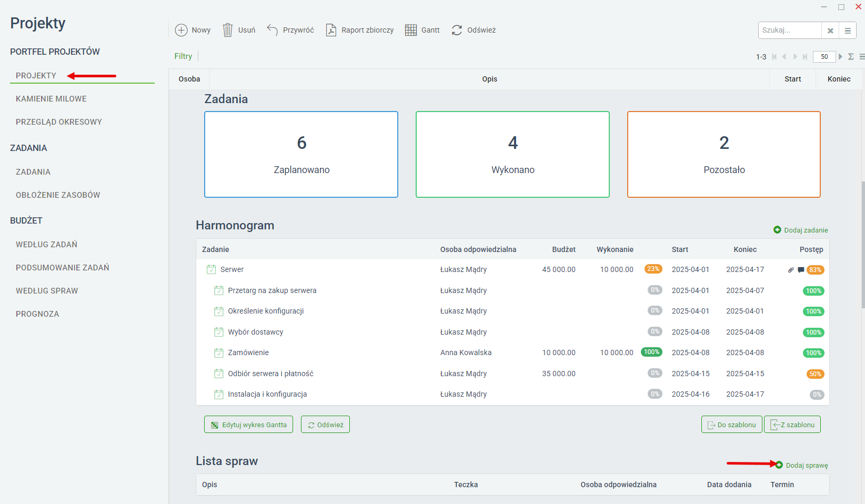Go to previous page arrow
Viewport: 865px width, 504px height.
click(x=784, y=57)
